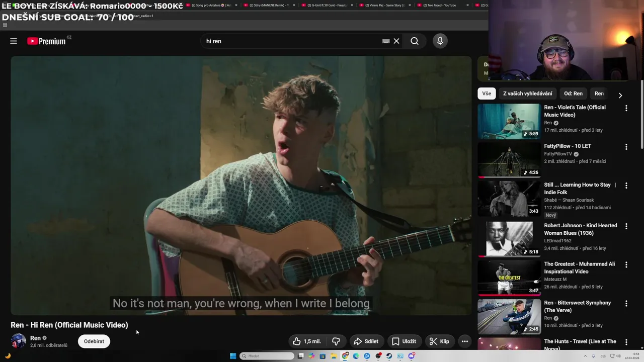Open options menu for Violet's Tale

coord(626,108)
